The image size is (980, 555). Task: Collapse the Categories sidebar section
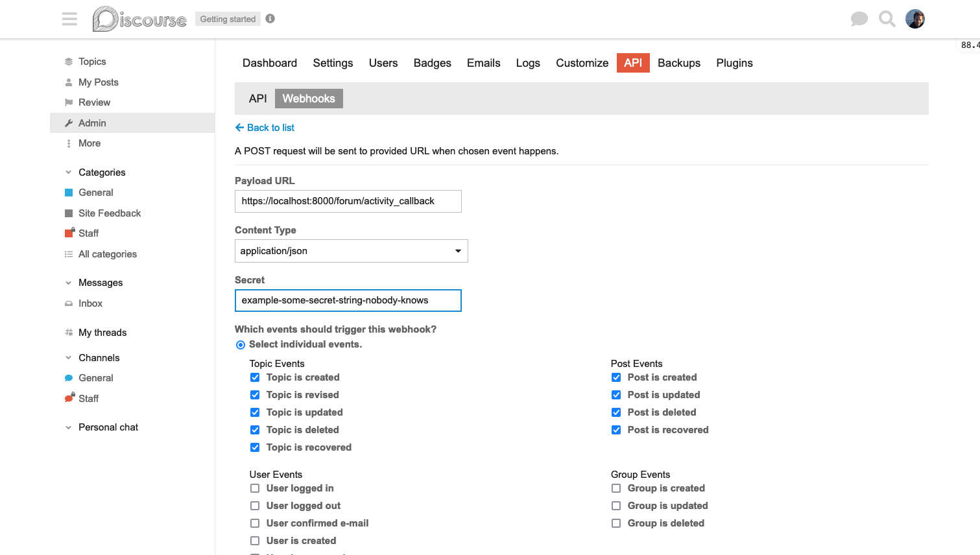tap(69, 172)
